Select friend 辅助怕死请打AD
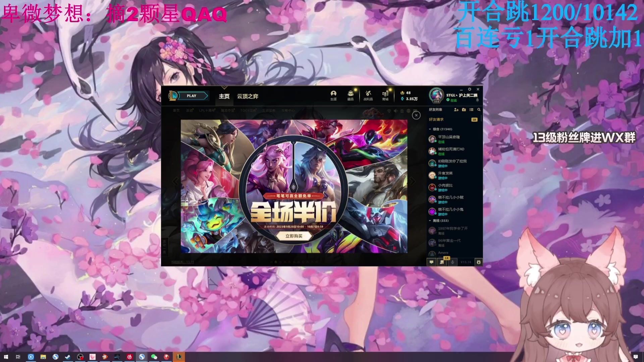644x362 pixels. click(x=454, y=151)
